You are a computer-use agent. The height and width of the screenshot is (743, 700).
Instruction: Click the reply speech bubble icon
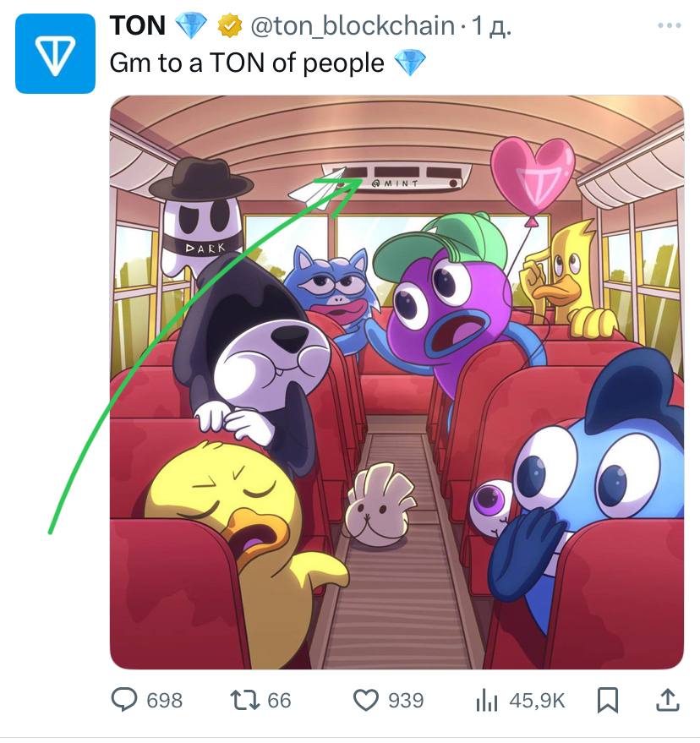[125, 699]
